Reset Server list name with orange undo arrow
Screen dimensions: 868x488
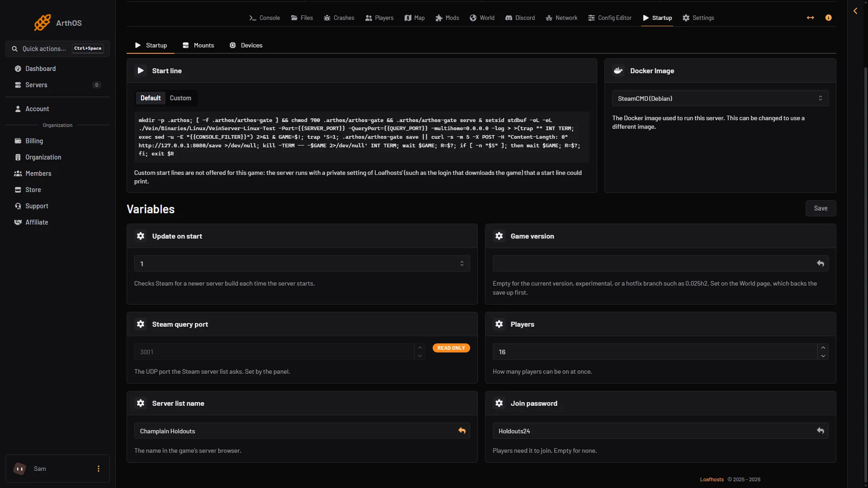462,431
